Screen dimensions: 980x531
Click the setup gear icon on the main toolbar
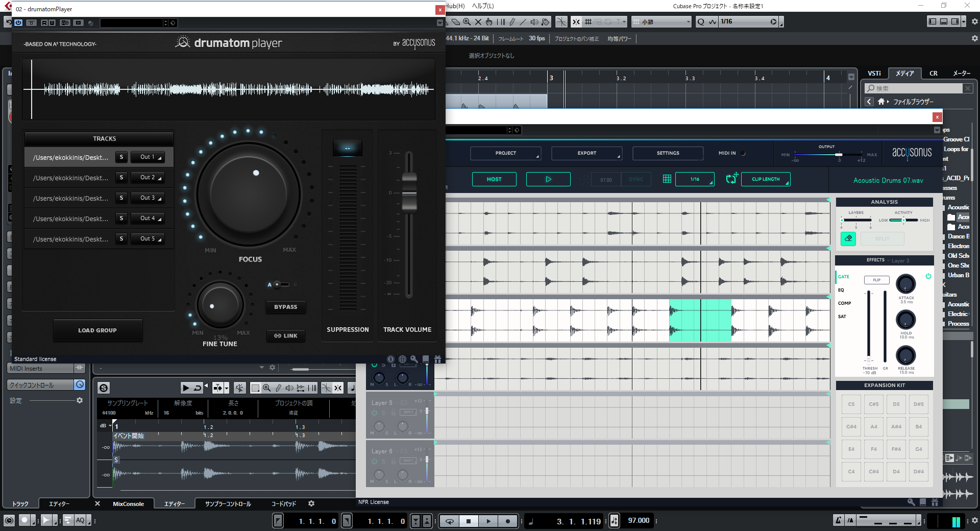click(x=974, y=22)
